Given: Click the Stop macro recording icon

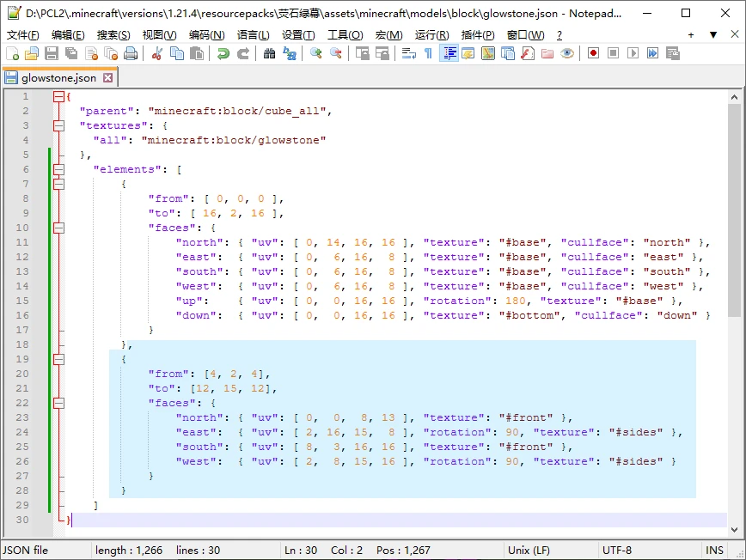Looking at the screenshot, I should (x=614, y=53).
